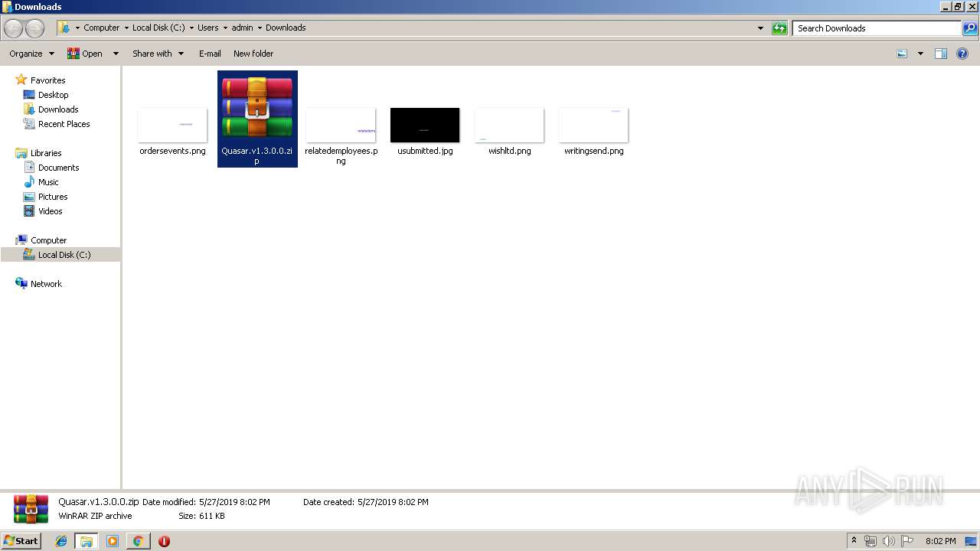Click admin in the address breadcrumb
980x551 pixels.
(x=242, y=28)
